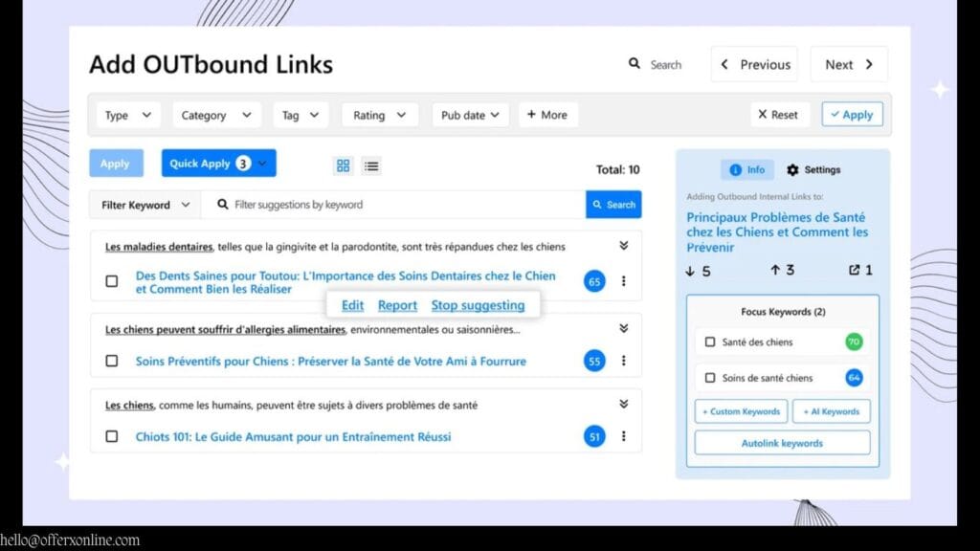Click the external link icon showing 1
Viewport: 980px width, 551px height.
point(855,270)
